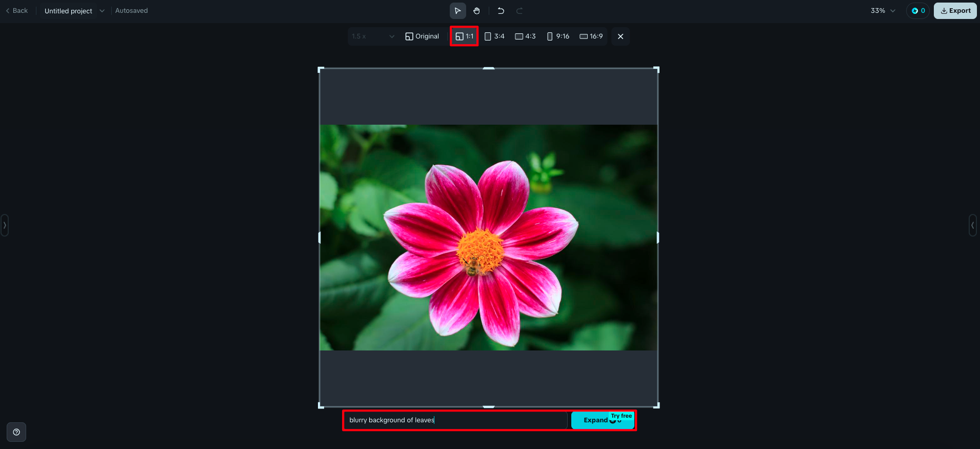The image size is (980, 449).
Task: Choose the 3:4 aspect ratio
Action: [494, 36]
